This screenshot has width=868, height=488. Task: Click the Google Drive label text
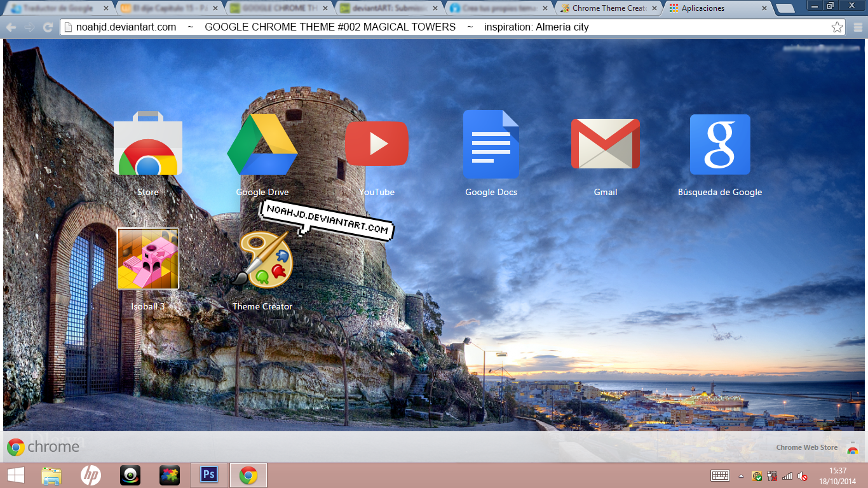click(x=262, y=192)
